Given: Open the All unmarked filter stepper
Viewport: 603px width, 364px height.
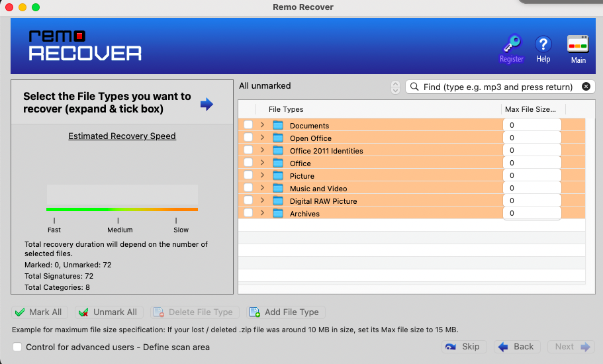Looking at the screenshot, I should 395,87.
